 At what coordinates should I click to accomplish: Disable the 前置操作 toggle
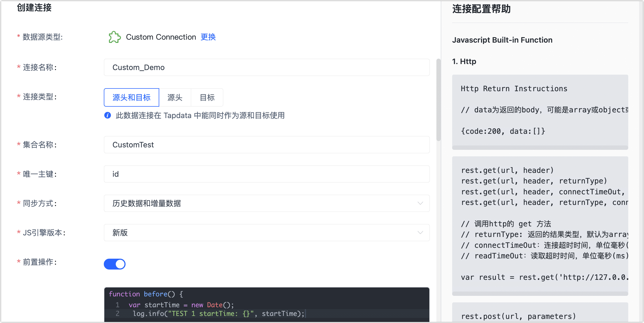[115, 264]
